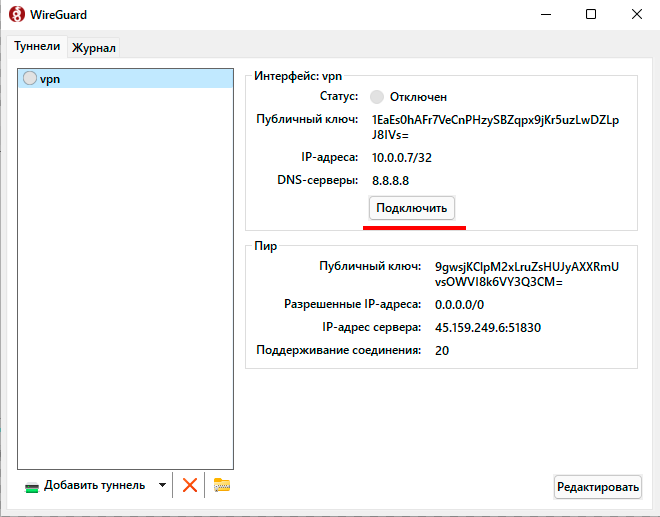Screen dimensions: 660x517
Task: Close the WireGuard window
Action: 636,14
